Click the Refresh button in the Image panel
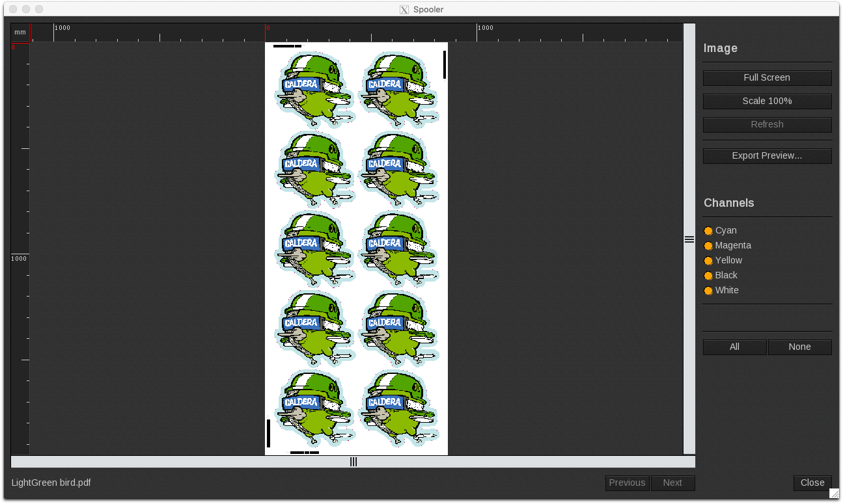The image size is (843, 504). click(767, 124)
